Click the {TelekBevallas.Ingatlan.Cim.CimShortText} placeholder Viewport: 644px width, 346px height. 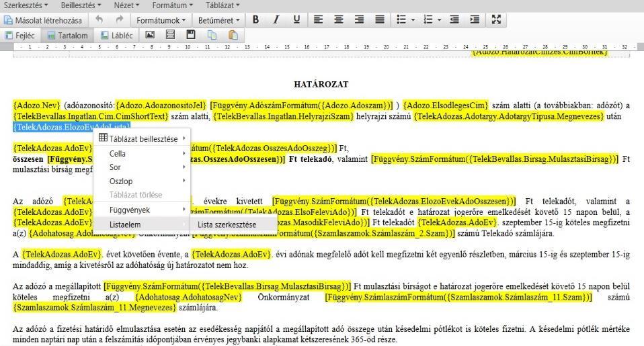click(90, 116)
